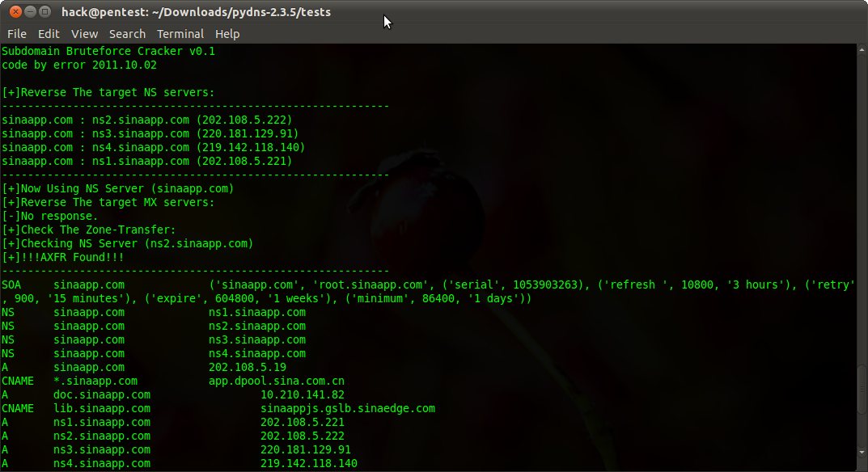Click 'root.sinaapp.com' in the SOA record
Image resolution: width=868 pixels, height=472 pixels.
(x=371, y=284)
